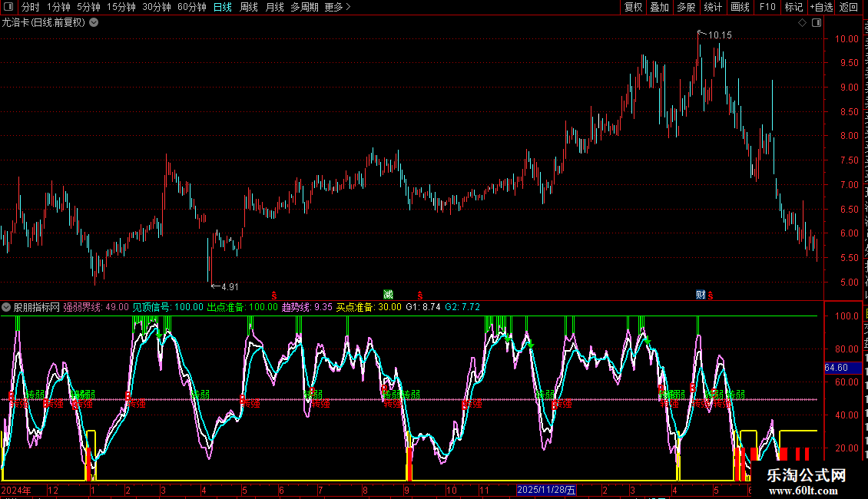Open F10 company info
This screenshot has width=868, height=499.
click(767, 7)
